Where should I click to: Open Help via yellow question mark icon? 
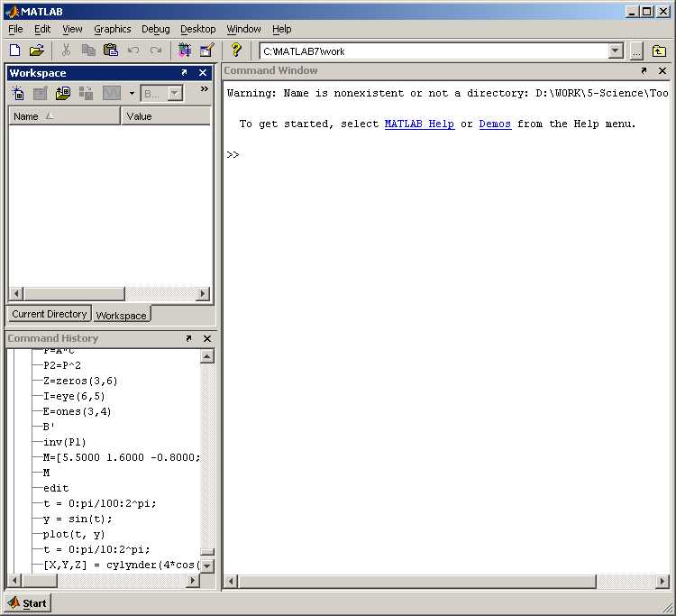(236, 51)
